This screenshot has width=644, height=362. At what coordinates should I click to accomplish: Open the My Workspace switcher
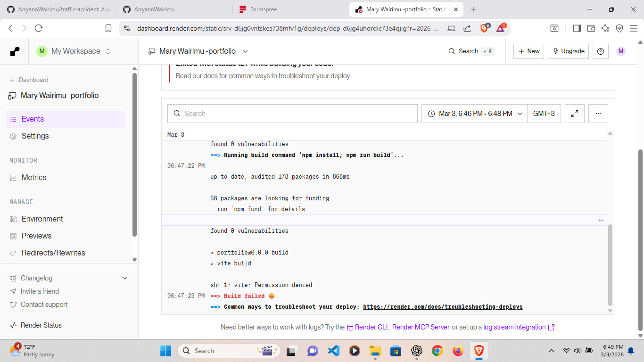point(74,51)
